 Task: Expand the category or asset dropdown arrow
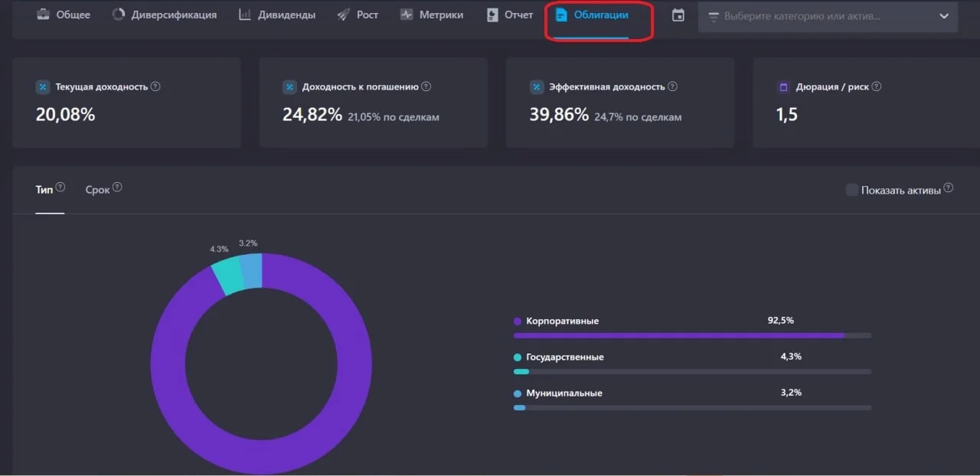(943, 16)
